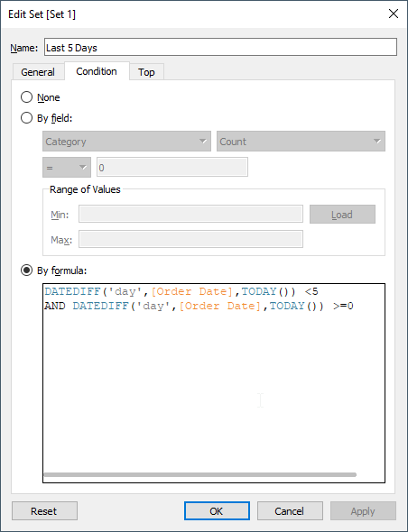Viewport: 408px width, 532px height.
Task: Switch to the General tab
Action: pyautogui.click(x=38, y=72)
